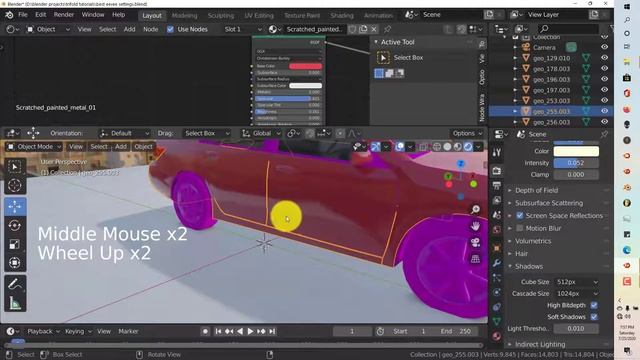Toggle camera view gizmo icon
The height and width of the screenshot is (360, 640).
coord(475,242)
